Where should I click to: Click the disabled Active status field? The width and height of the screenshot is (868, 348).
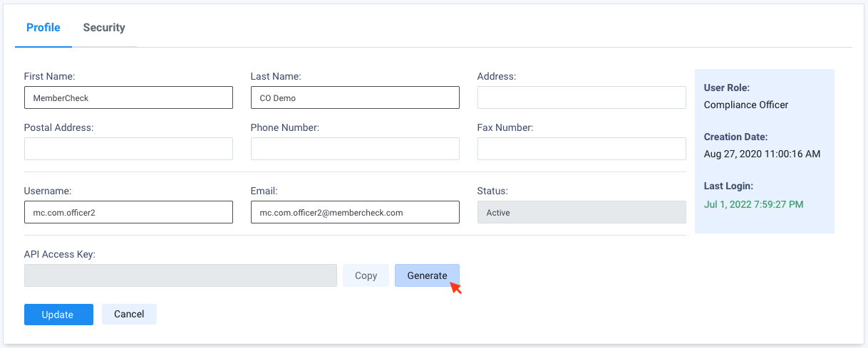(582, 212)
